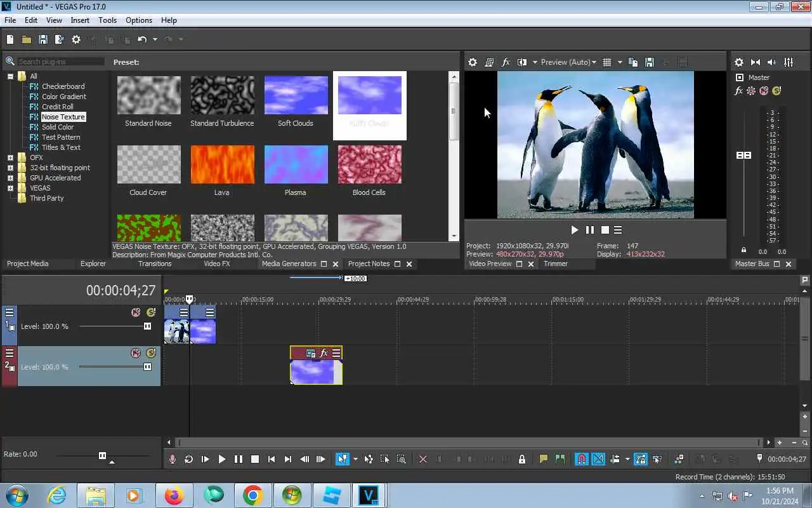Open a project with the folder icon

pyautogui.click(x=27, y=39)
